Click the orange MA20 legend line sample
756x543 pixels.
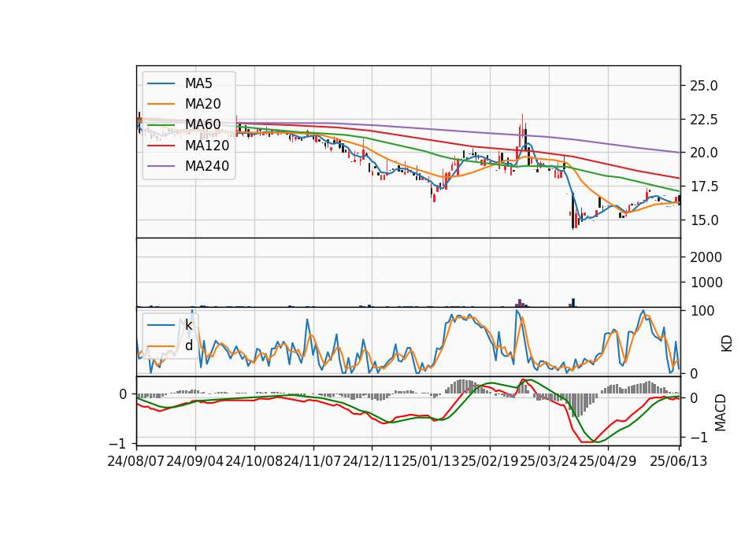click(161, 104)
